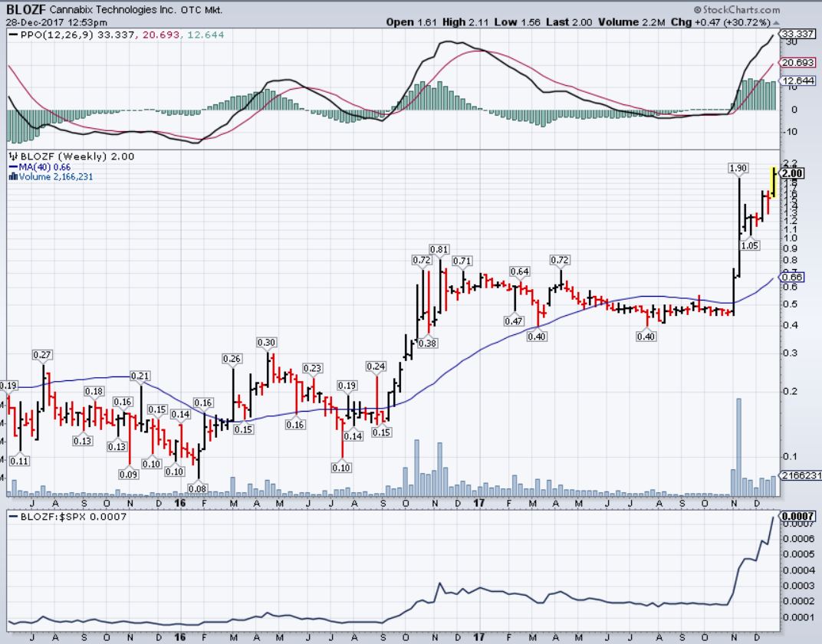Click the 12.644 PPO histogram axis tag
Image resolution: width=822 pixels, height=644 pixels.
point(797,80)
